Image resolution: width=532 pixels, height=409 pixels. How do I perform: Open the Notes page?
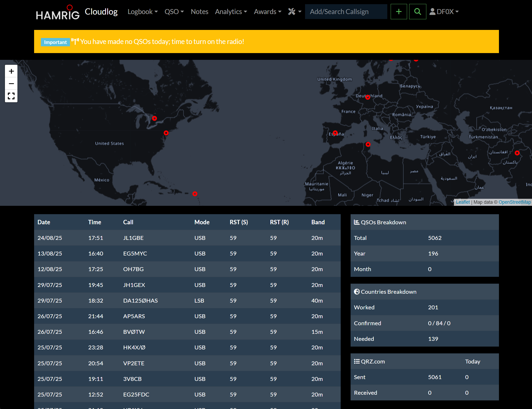[199, 12]
